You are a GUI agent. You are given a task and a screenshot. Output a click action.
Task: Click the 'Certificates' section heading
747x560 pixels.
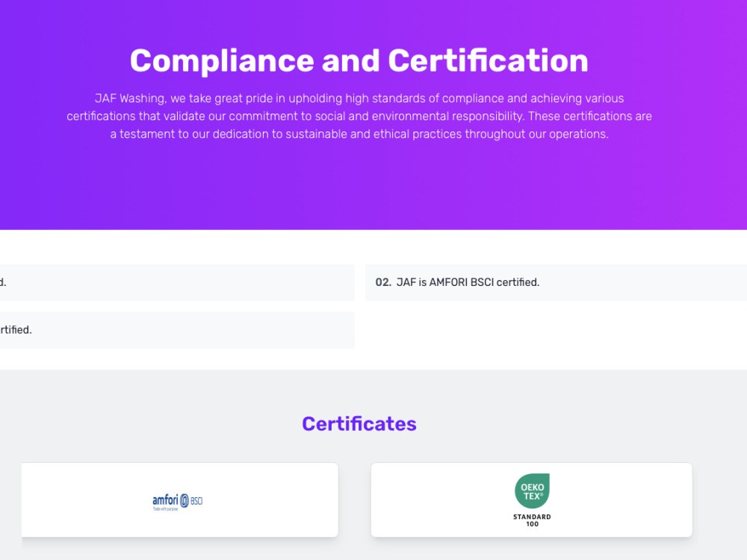click(x=359, y=424)
